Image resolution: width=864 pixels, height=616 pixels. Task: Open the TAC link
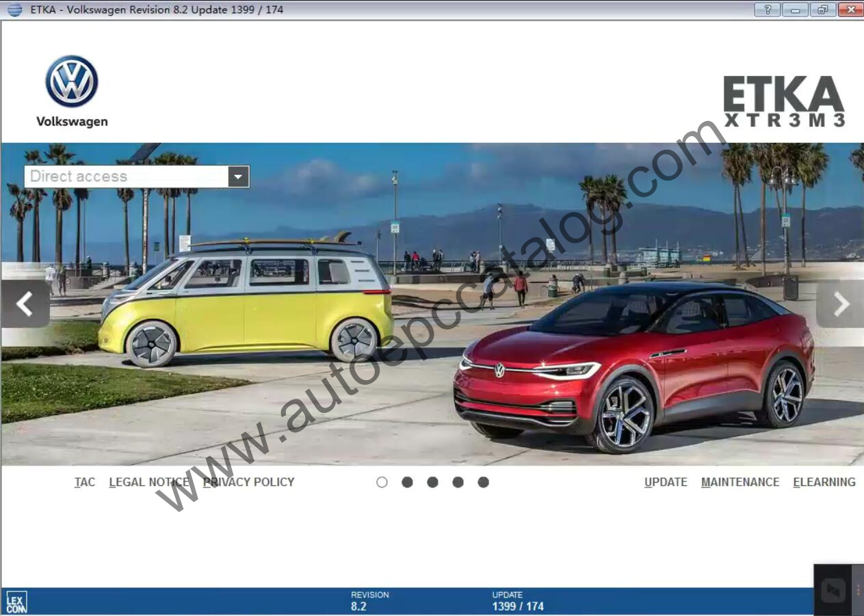85,482
